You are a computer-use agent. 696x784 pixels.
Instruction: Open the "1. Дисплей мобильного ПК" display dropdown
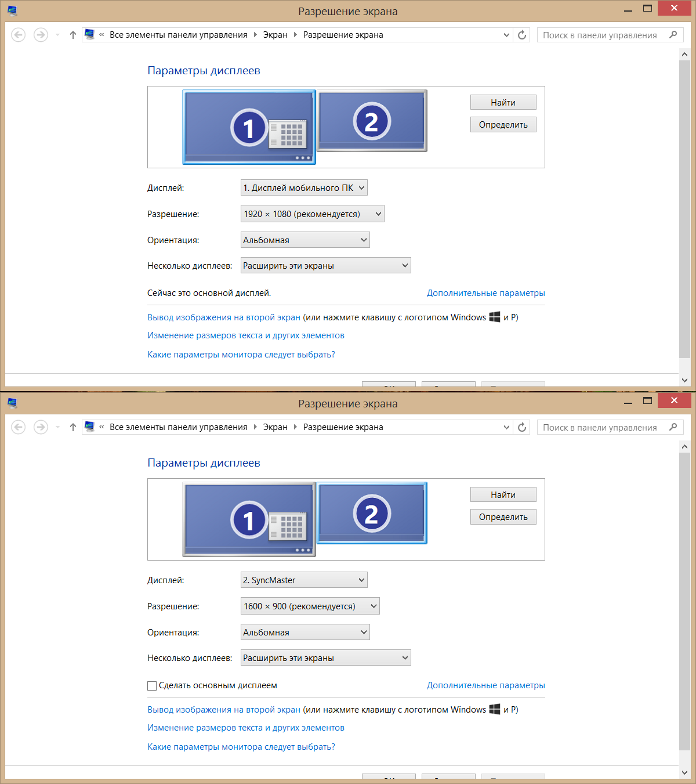(x=304, y=188)
